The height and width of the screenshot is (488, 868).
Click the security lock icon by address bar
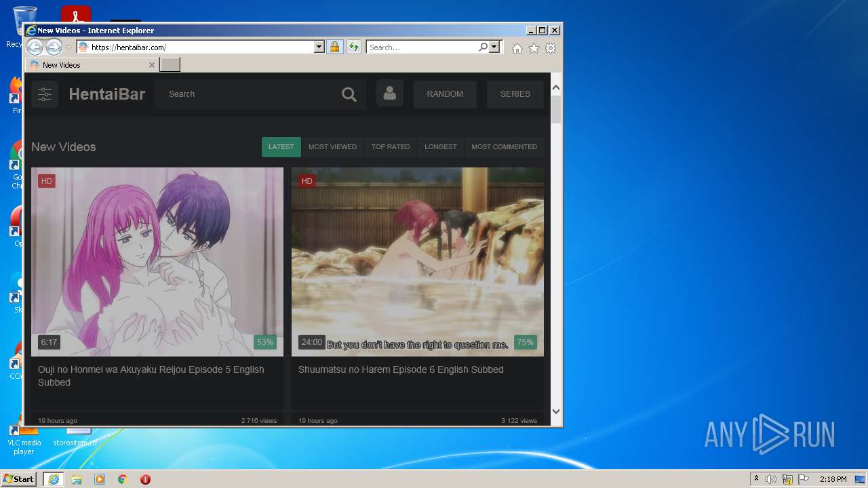(x=334, y=47)
